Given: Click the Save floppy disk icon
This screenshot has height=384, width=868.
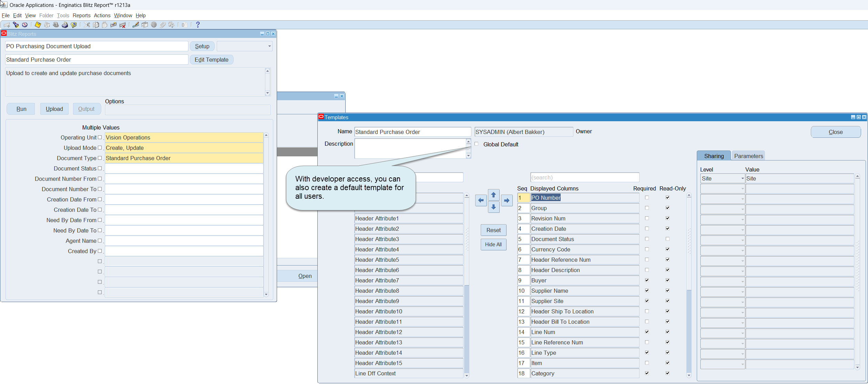Looking at the screenshot, I should tap(38, 25).
